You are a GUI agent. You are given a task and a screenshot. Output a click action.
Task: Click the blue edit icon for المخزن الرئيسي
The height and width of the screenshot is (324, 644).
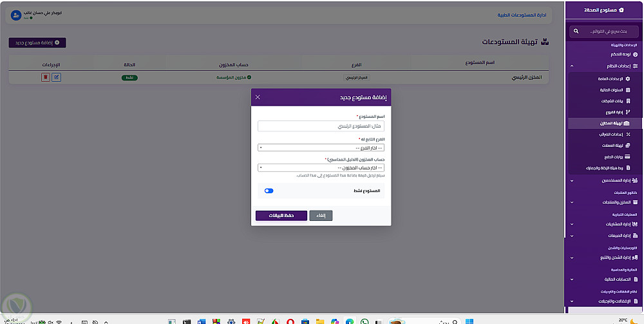click(x=56, y=77)
